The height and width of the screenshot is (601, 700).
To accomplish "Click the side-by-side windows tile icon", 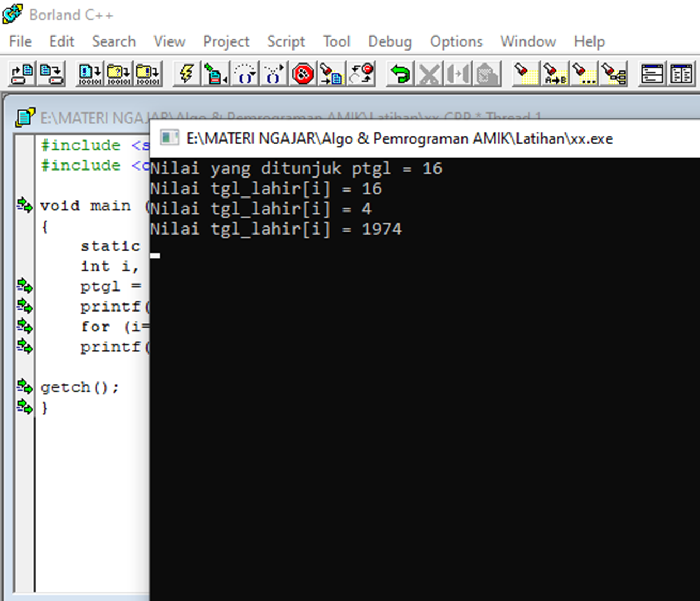I will pos(681,74).
